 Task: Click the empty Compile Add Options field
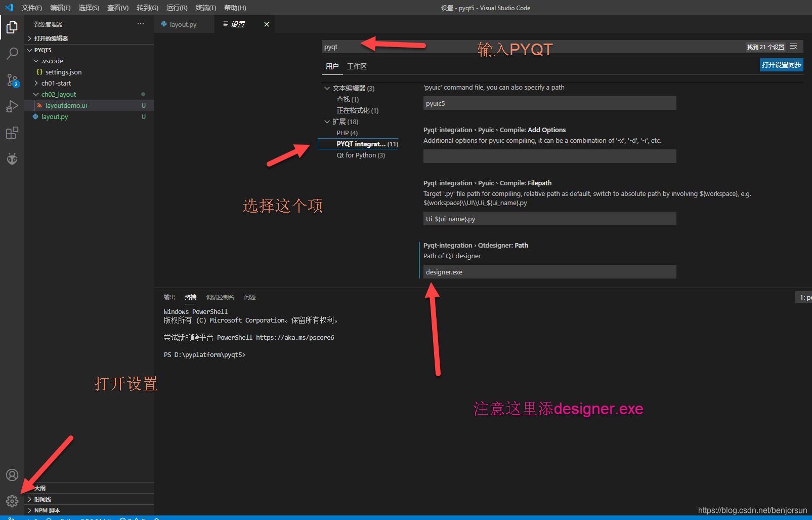pyautogui.click(x=550, y=156)
